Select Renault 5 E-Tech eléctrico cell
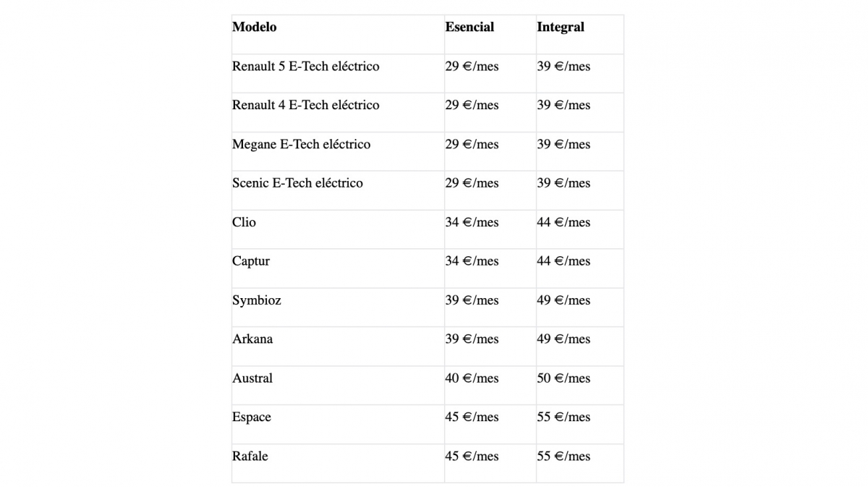The image size is (868, 487). click(x=305, y=67)
